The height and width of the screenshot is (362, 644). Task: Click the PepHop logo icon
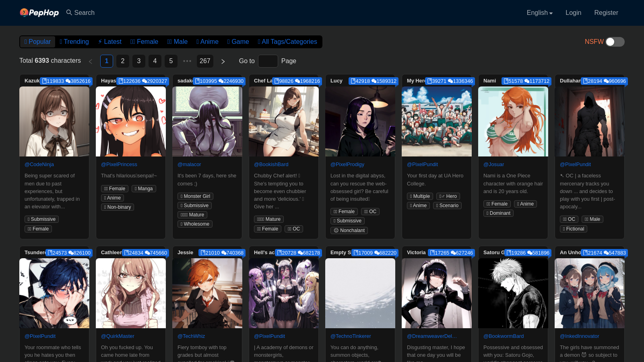click(x=25, y=12)
